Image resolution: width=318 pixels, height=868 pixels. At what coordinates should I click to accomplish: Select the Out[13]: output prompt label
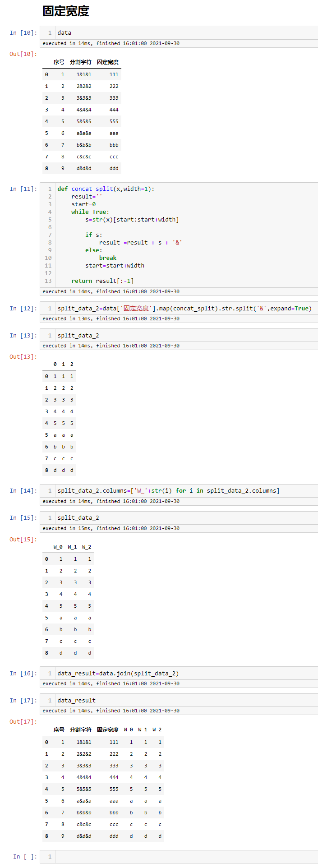(23, 357)
